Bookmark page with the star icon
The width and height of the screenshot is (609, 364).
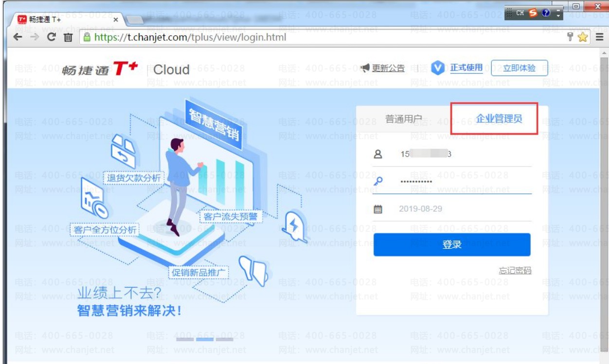582,37
